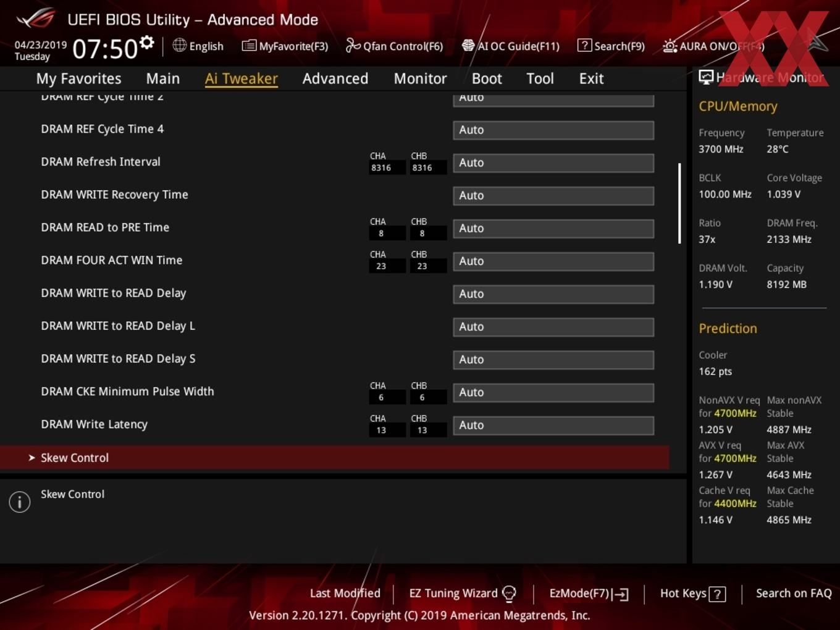This screenshot has width=840, height=630.
Task: Click the EzMode exit arrow icon
Action: [x=621, y=594]
